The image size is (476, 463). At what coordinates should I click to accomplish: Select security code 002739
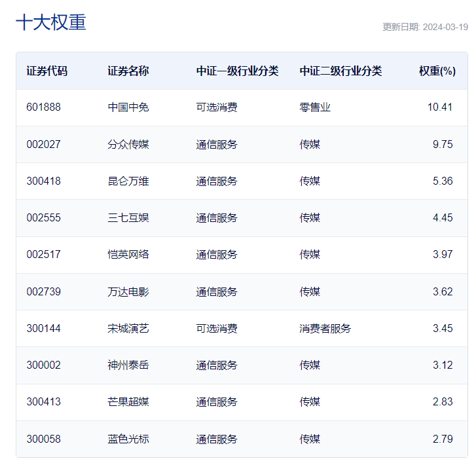[43, 292]
